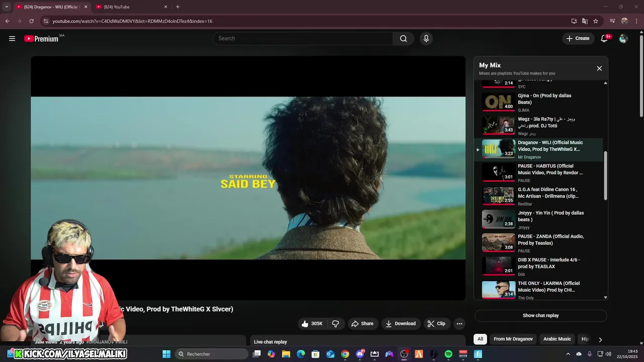644x362 pixels.
Task: Go back in browser history
Action: click(7, 21)
